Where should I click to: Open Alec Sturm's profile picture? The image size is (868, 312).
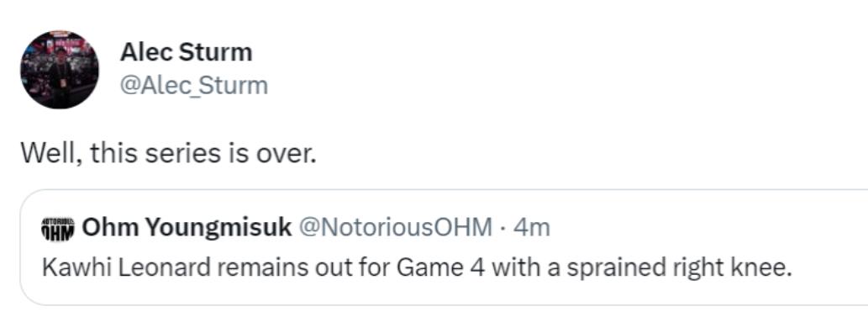[60, 69]
